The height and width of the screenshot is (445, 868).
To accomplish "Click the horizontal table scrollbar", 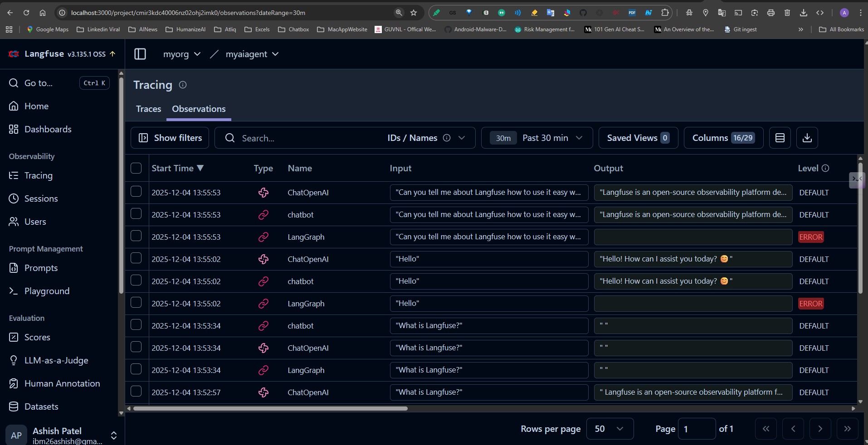I will (270, 408).
